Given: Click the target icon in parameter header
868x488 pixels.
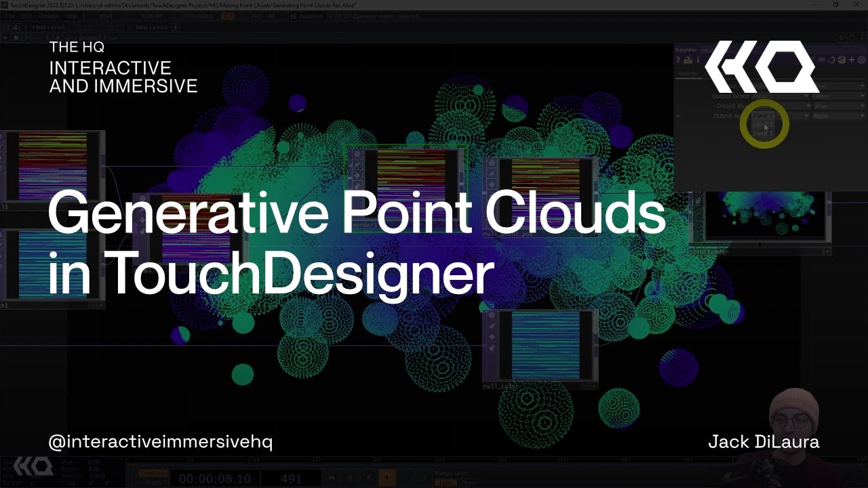Looking at the screenshot, I should coord(861,60).
